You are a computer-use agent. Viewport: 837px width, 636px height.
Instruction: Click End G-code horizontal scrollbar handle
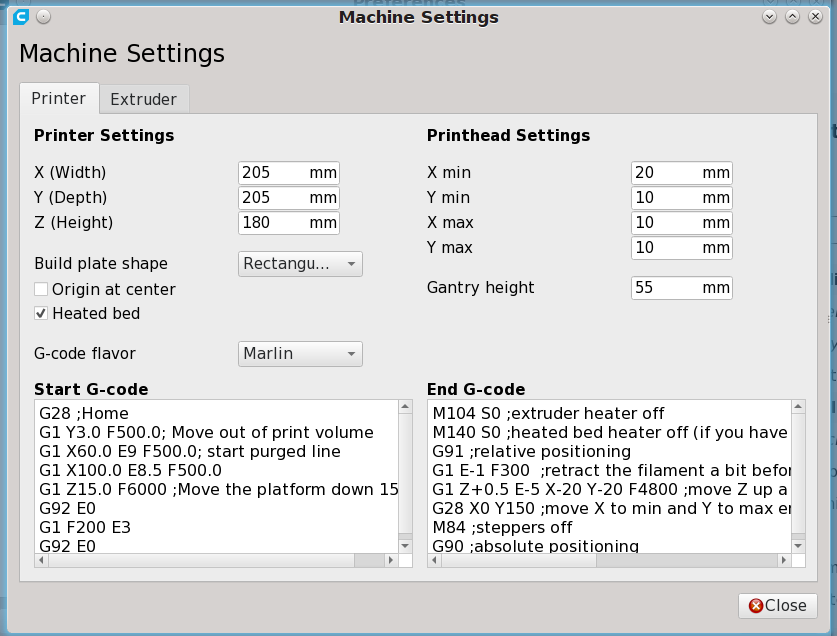(x=518, y=560)
